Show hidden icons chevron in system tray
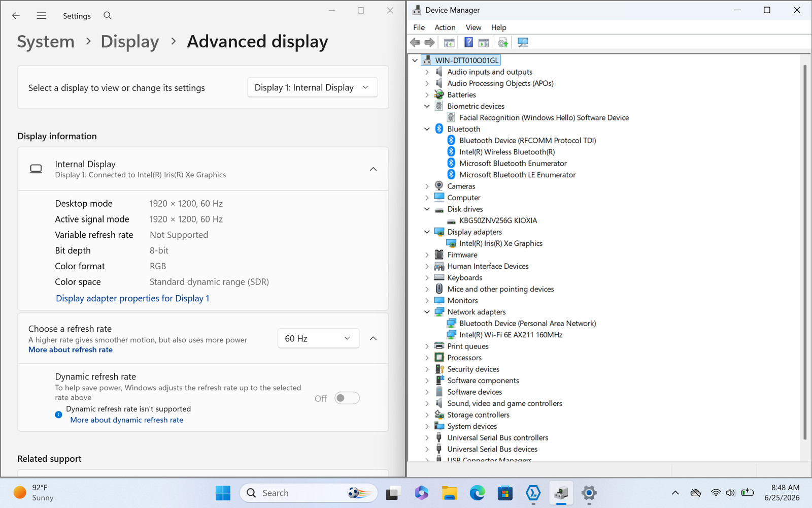Viewport: 812px width, 508px height. (675, 493)
